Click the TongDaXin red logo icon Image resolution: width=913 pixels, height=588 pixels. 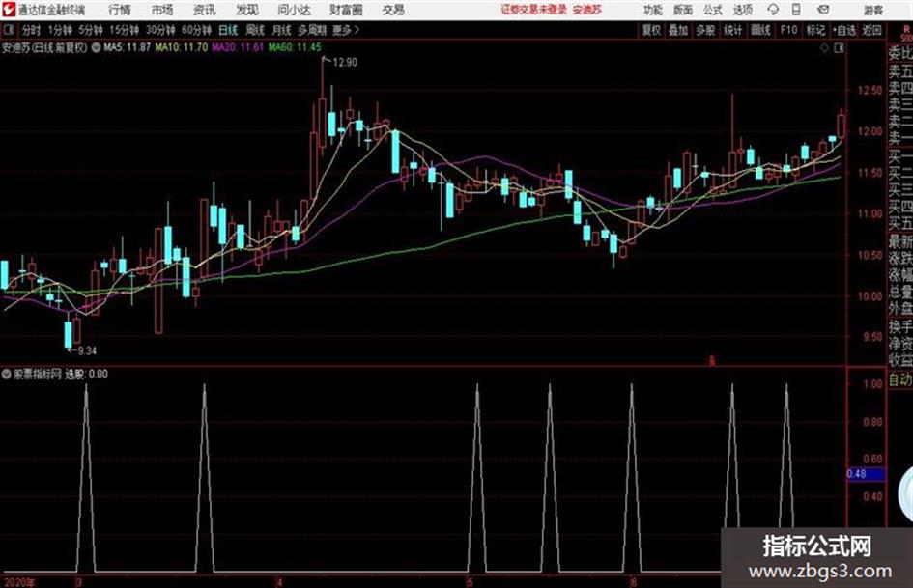(8, 10)
